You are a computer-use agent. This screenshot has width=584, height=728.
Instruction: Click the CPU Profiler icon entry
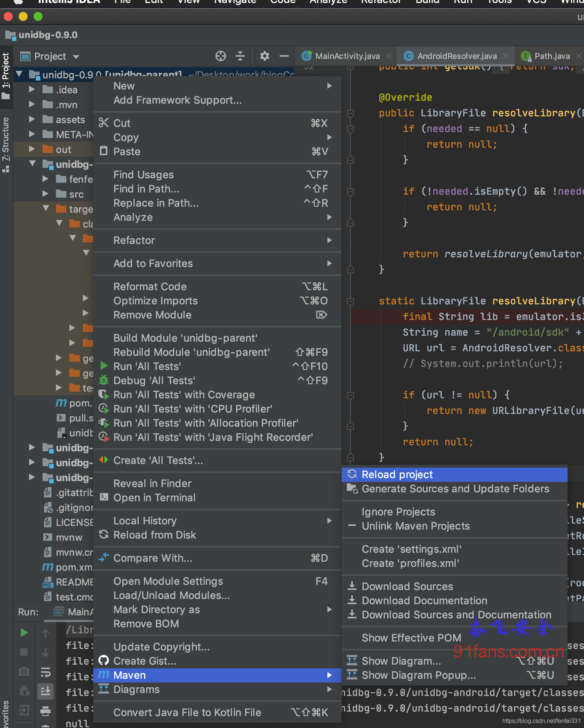[x=104, y=408]
